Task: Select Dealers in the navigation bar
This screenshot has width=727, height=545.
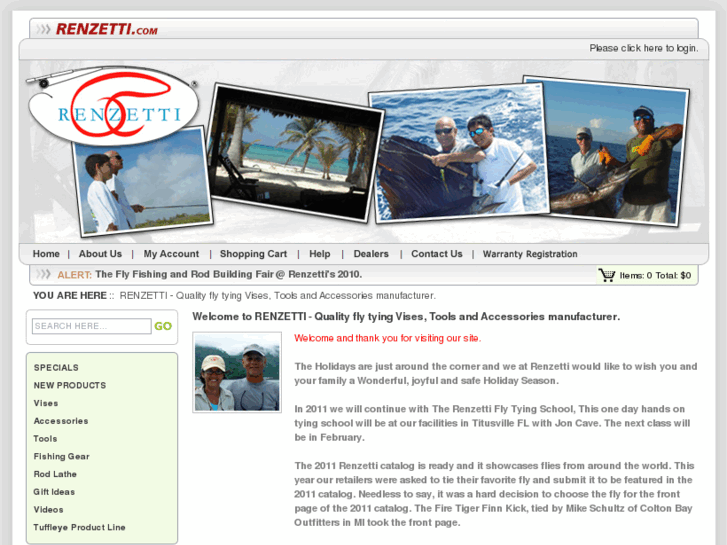Action: [x=371, y=254]
